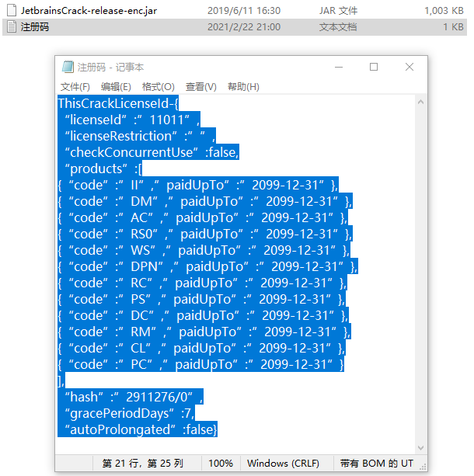Click the line with code DPN
This screenshot has width=474, height=476.
[207, 266]
